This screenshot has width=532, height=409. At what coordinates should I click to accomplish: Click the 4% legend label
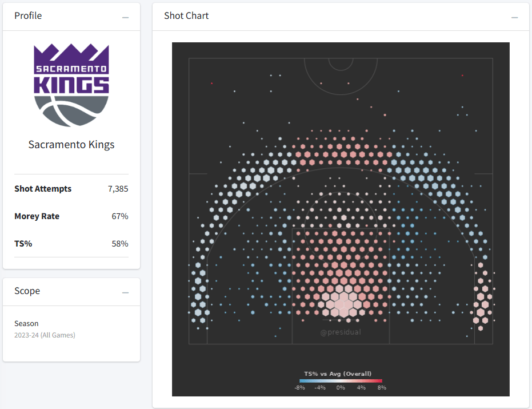coord(361,388)
